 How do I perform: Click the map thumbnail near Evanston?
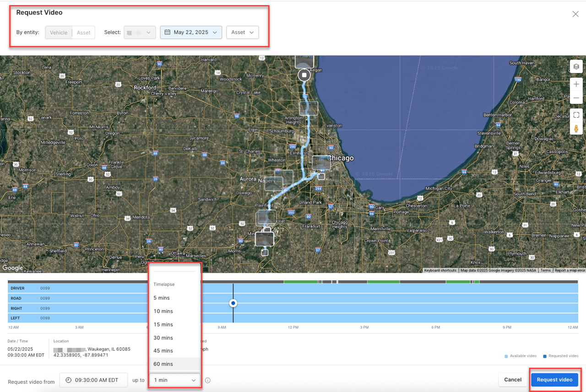[309, 108]
